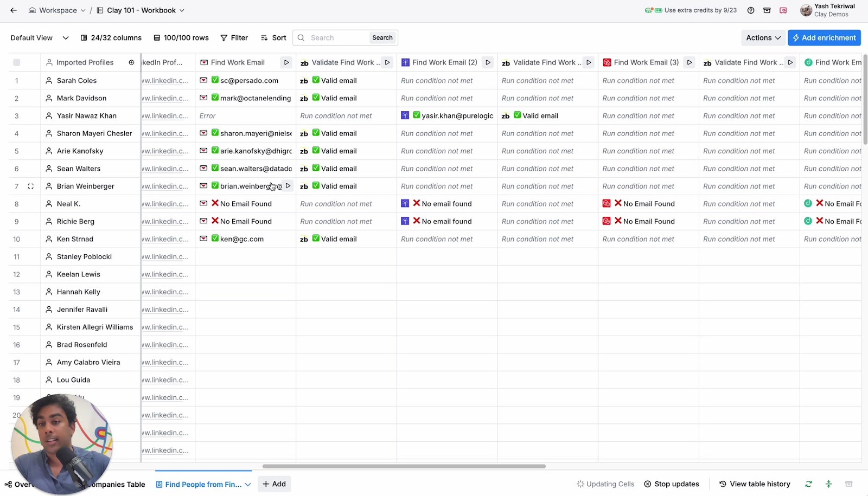Screen dimensions: 868x496
Task: Click the Add enrichment button
Action: [x=824, y=37]
